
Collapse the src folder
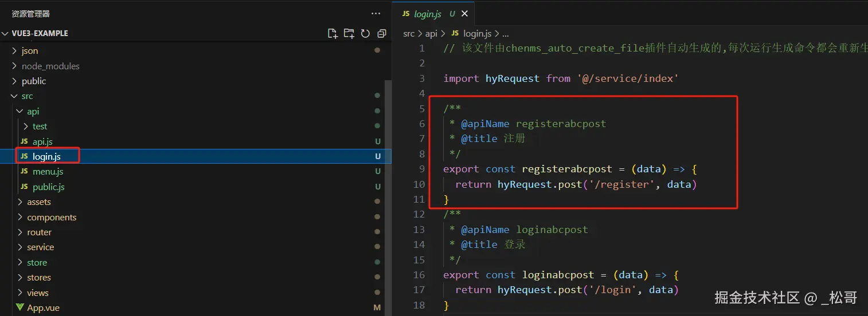pos(14,96)
